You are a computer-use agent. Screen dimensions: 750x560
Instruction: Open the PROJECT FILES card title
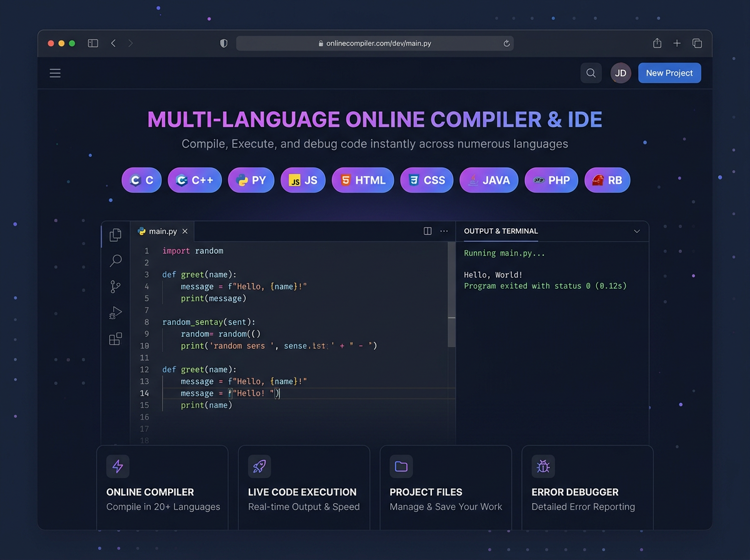[x=426, y=492]
